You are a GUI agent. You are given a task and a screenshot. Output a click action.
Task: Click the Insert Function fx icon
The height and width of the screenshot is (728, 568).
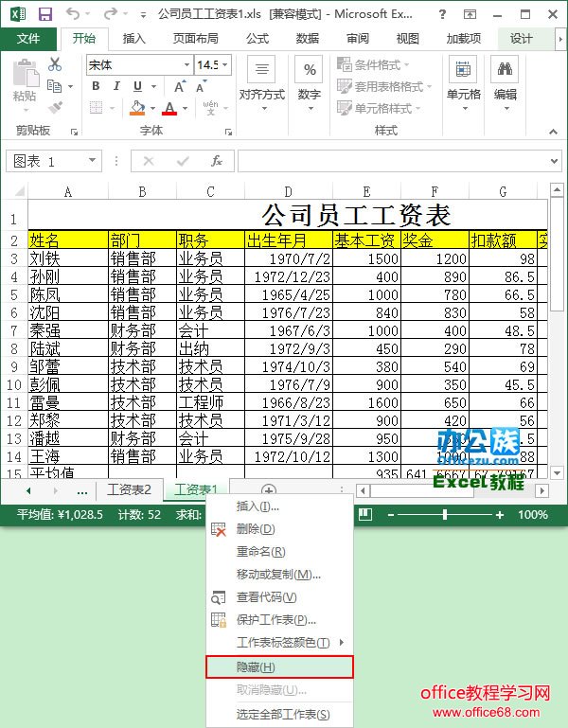coord(217,161)
